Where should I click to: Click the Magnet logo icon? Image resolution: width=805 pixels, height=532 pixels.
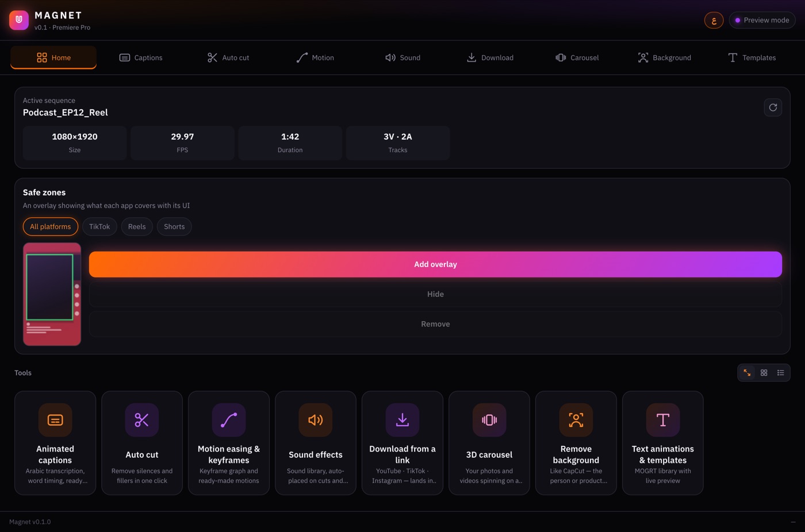pos(19,20)
